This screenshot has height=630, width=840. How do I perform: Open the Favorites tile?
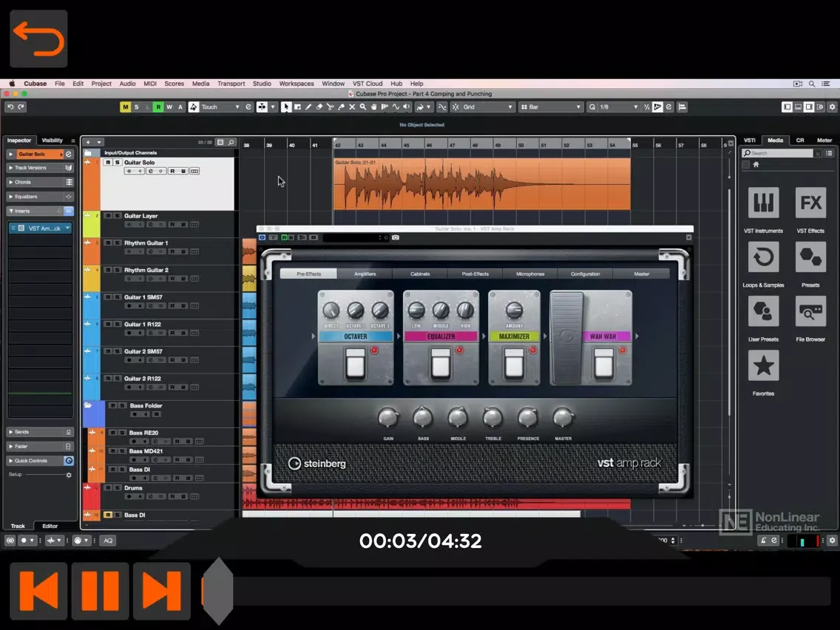pyautogui.click(x=763, y=365)
